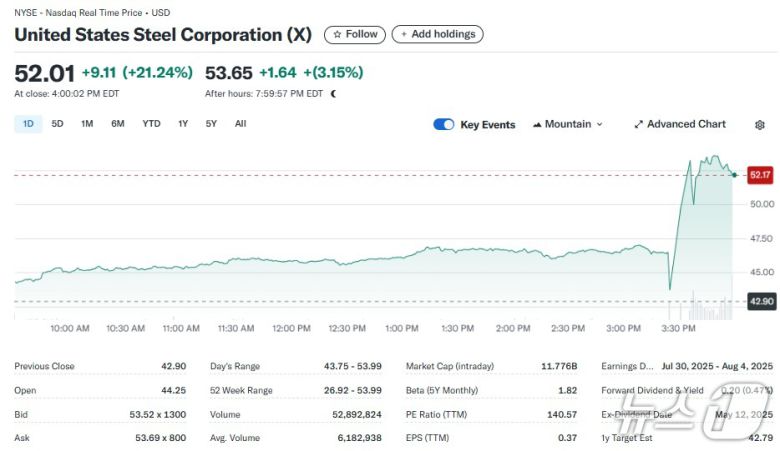780x451 pixels.
Task: Open chart settings gear icon
Action: [x=760, y=124]
